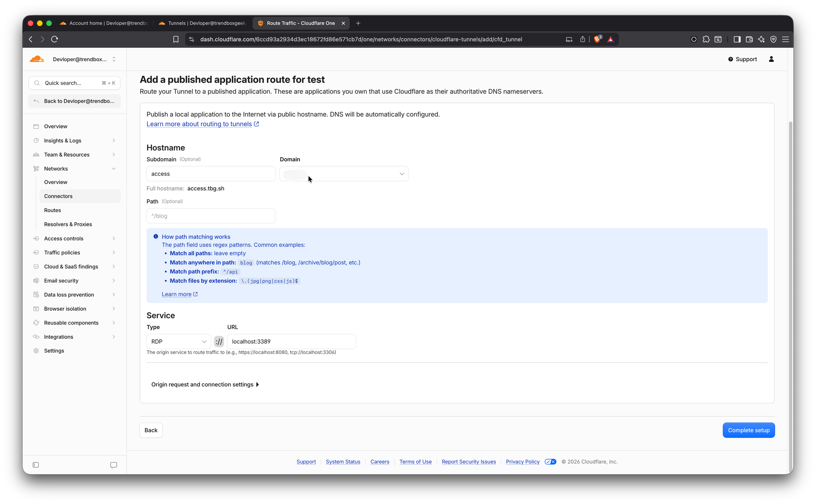Click the Complete setup button
The width and height of the screenshot is (816, 504).
(x=749, y=430)
